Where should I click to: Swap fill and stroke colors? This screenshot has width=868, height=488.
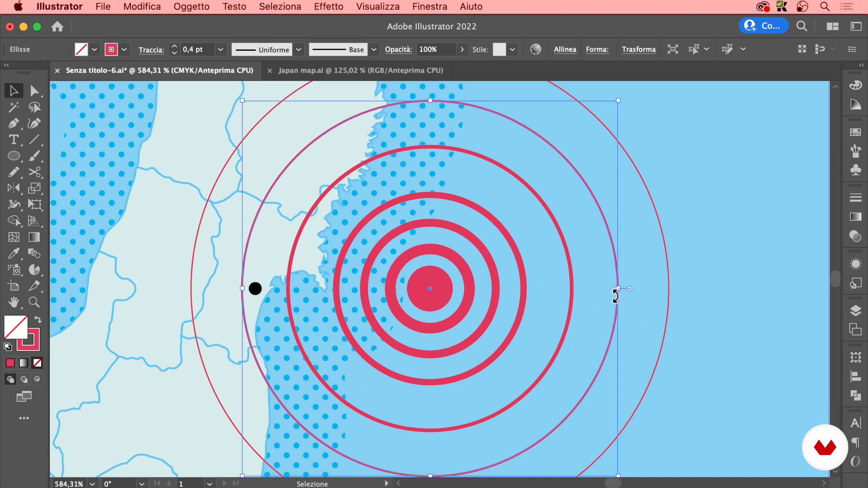pos(38,319)
